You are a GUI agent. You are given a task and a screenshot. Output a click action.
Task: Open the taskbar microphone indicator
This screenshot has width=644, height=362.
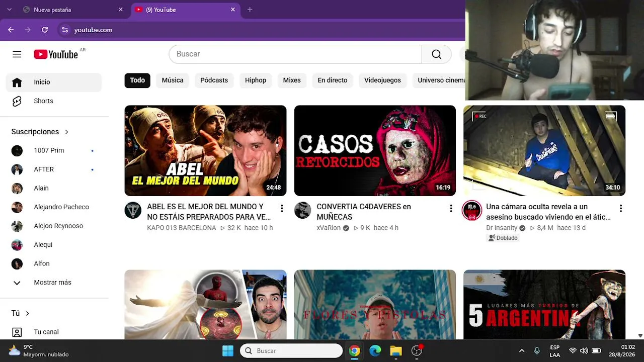coord(537,351)
